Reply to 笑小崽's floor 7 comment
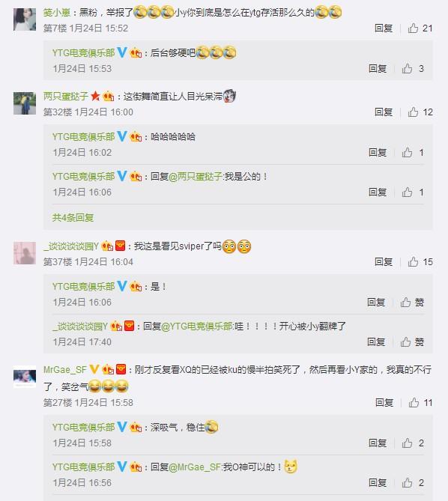The height and width of the screenshot is (501, 448). (x=384, y=28)
